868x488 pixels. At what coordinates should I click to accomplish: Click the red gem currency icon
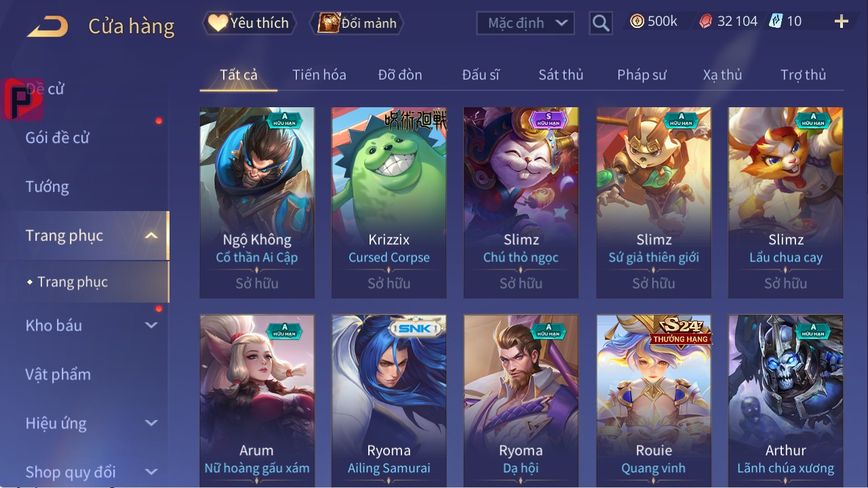pos(706,22)
